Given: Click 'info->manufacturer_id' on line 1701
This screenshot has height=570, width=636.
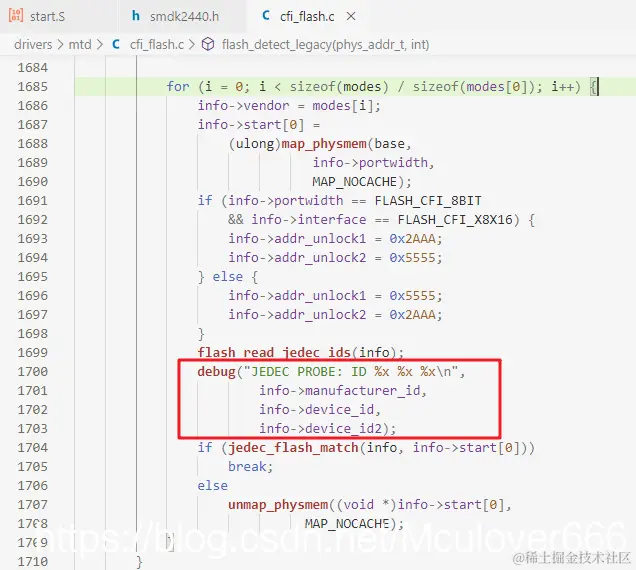Looking at the screenshot, I should (340, 391).
